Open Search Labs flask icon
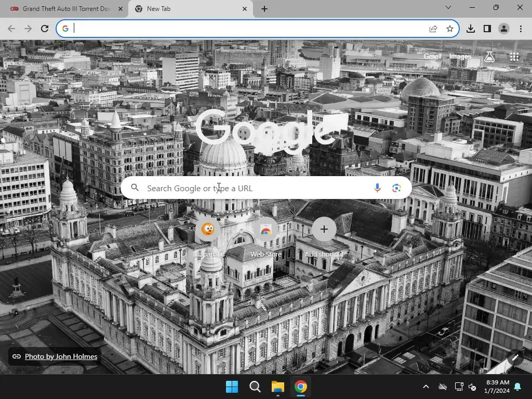The image size is (532, 399). (489, 57)
